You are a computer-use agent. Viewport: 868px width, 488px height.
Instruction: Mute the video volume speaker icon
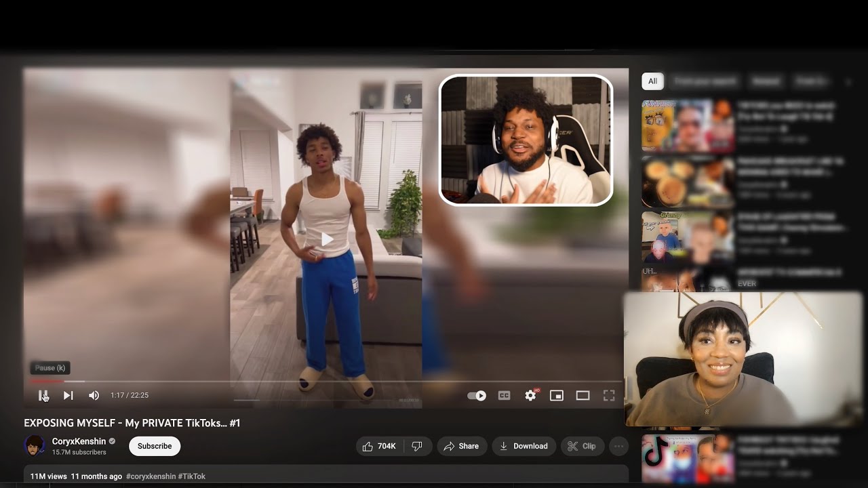(x=94, y=396)
